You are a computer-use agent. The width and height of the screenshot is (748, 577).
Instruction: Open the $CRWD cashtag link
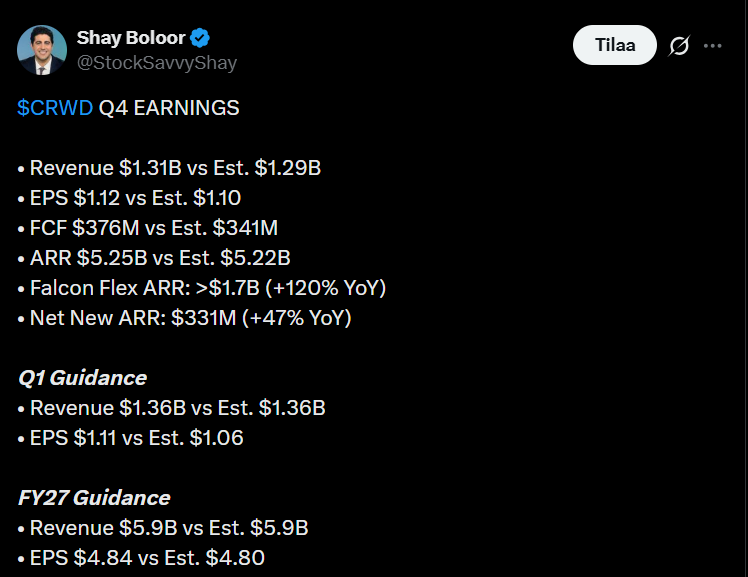coord(55,108)
